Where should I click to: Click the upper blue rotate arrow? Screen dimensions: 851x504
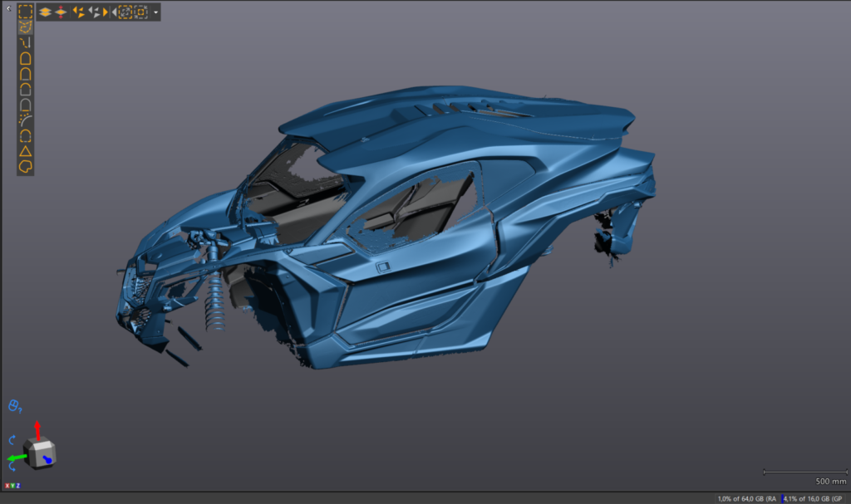12,440
